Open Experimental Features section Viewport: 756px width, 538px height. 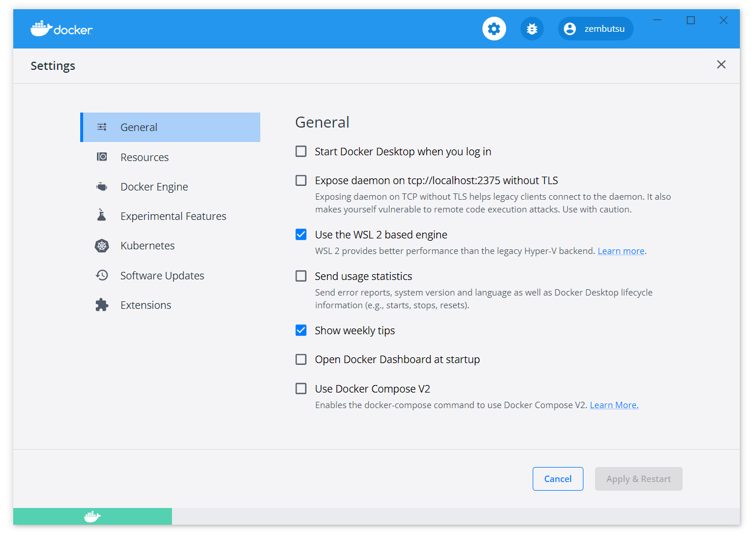click(x=170, y=216)
